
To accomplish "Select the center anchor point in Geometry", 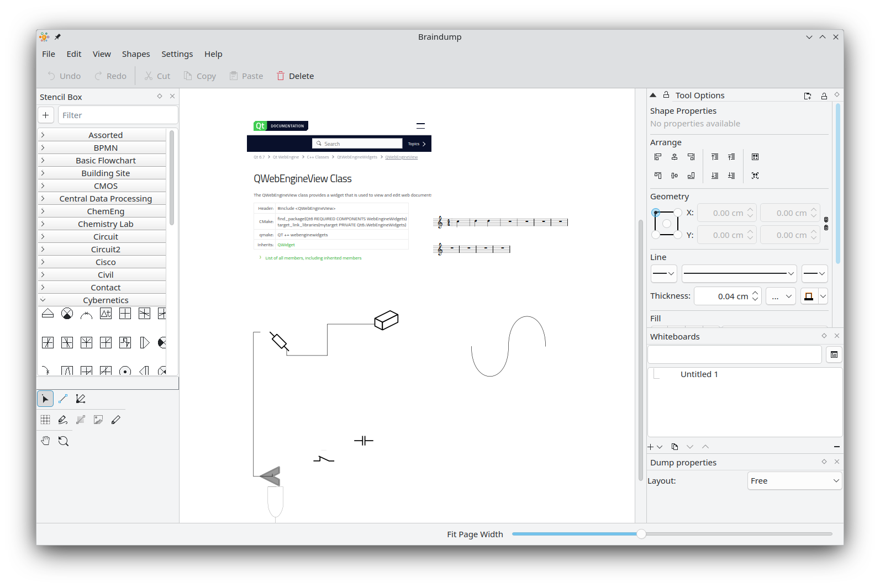I will pos(667,224).
